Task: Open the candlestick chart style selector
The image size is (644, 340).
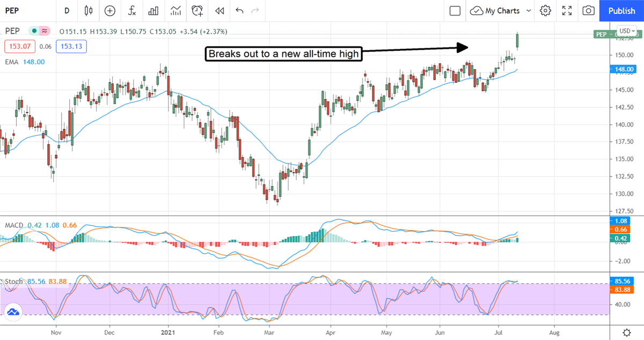Action: tap(89, 11)
